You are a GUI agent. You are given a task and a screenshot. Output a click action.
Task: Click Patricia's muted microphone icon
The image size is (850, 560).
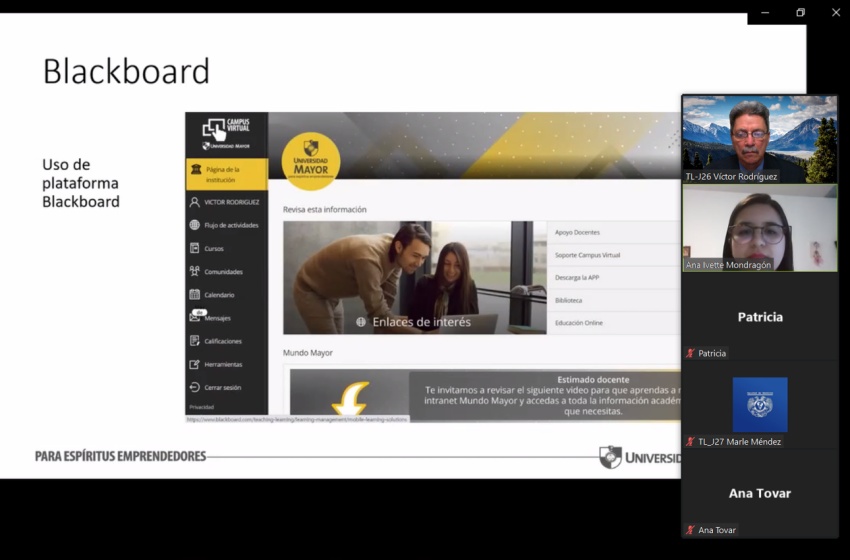(x=690, y=353)
